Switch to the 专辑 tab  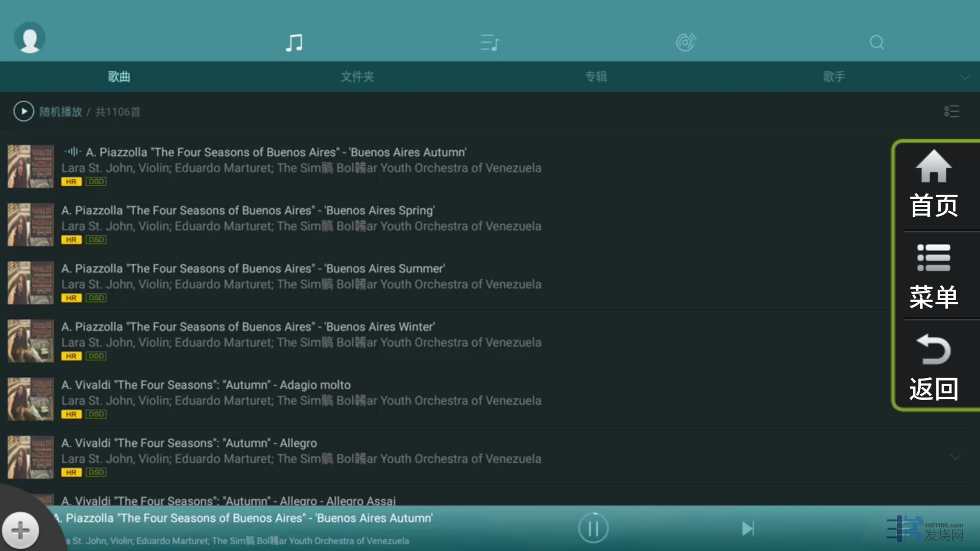(596, 77)
